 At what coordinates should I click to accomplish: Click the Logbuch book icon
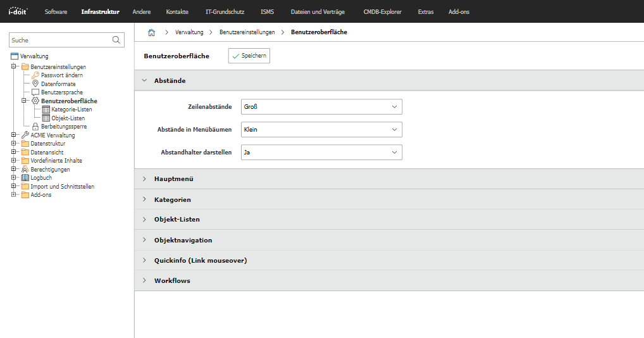[x=25, y=178]
